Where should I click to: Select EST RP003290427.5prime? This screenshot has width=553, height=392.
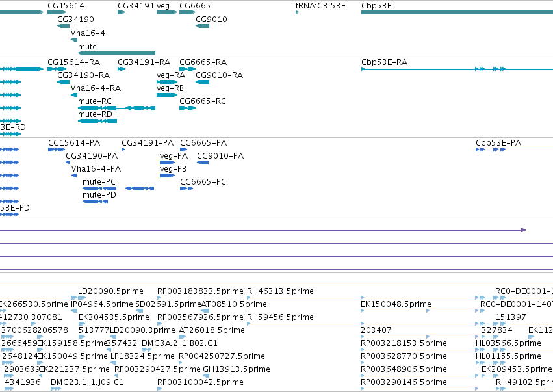coord(157,369)
